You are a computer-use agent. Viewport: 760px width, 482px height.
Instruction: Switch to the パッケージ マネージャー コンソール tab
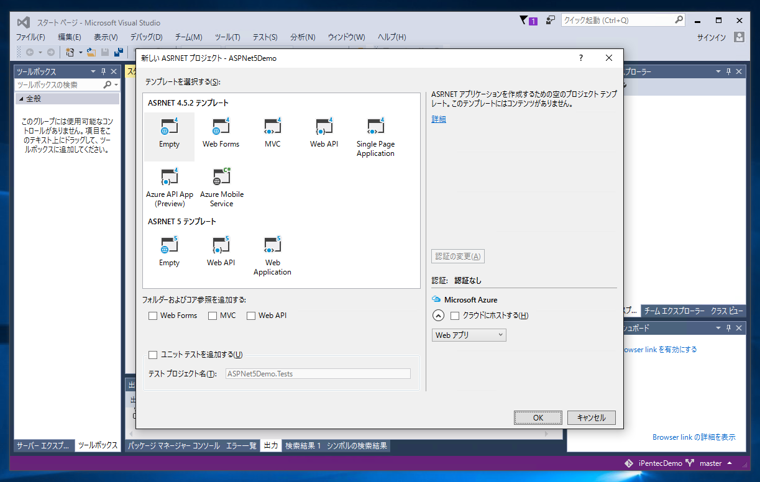174,446
